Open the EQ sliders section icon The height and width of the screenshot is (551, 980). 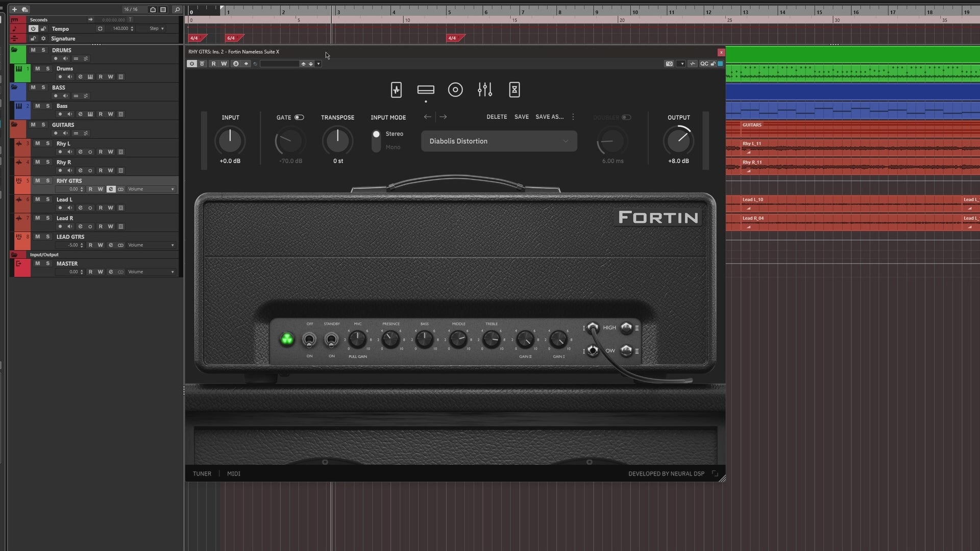click(485, 90)
